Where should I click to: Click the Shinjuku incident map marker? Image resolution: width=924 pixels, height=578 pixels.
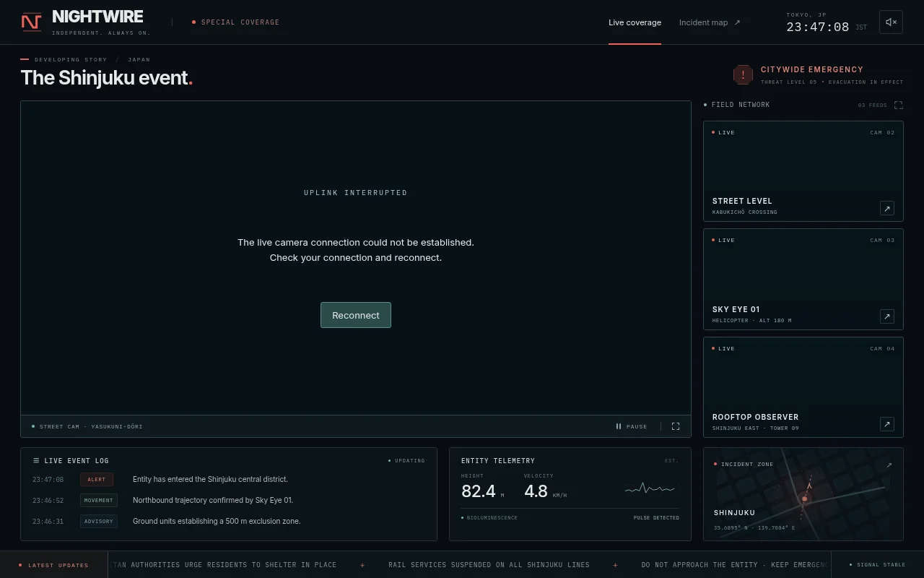[804, 499]
